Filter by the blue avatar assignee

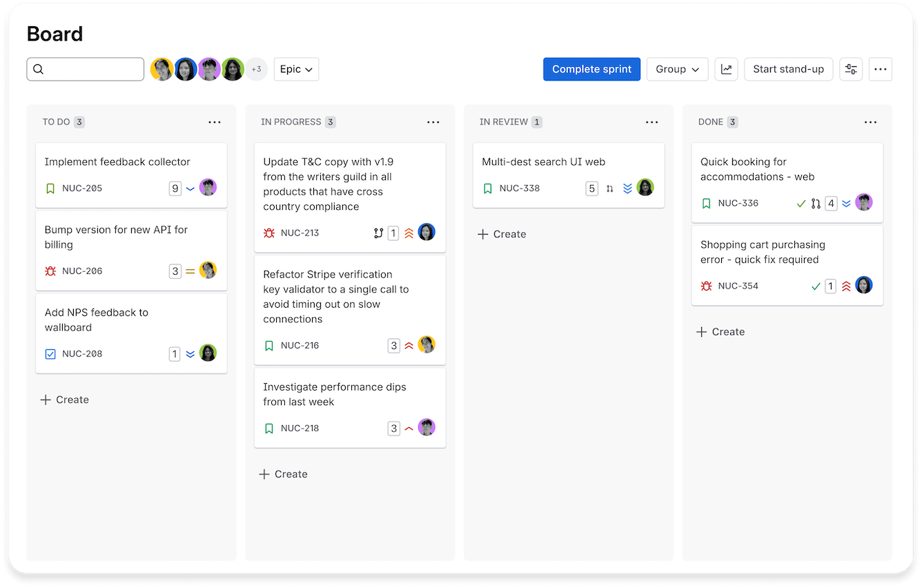[185, 69]
